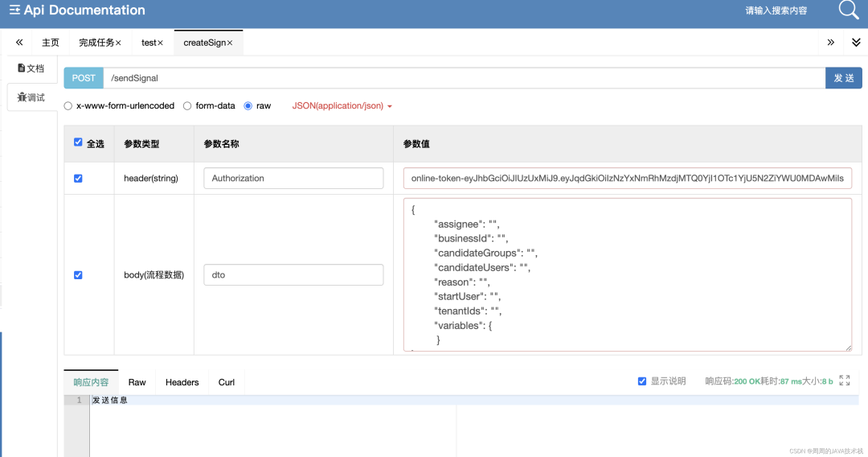868x457 pixels.
Task: Open the hamburger menu beside Api Documentation
Action: click(15, 10)
